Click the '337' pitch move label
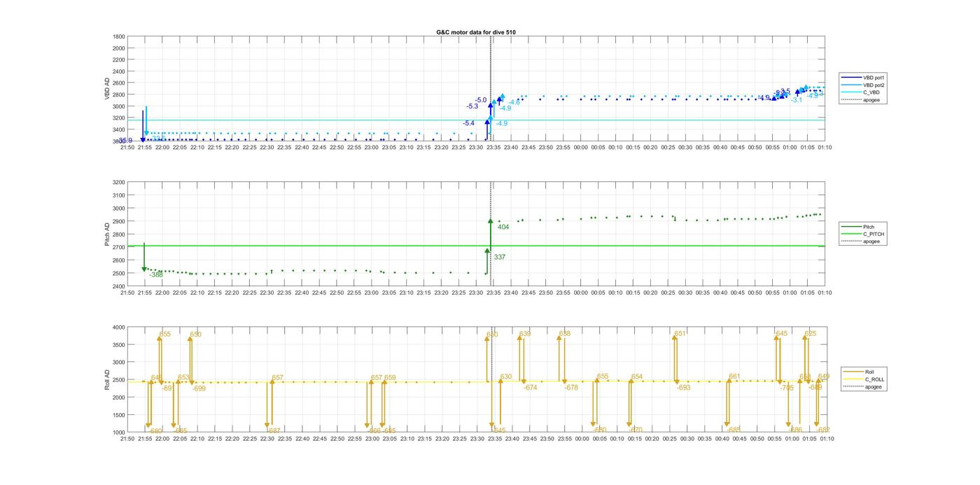The height and width of the screenshot is (485, 980). click(x=500, y=258)
